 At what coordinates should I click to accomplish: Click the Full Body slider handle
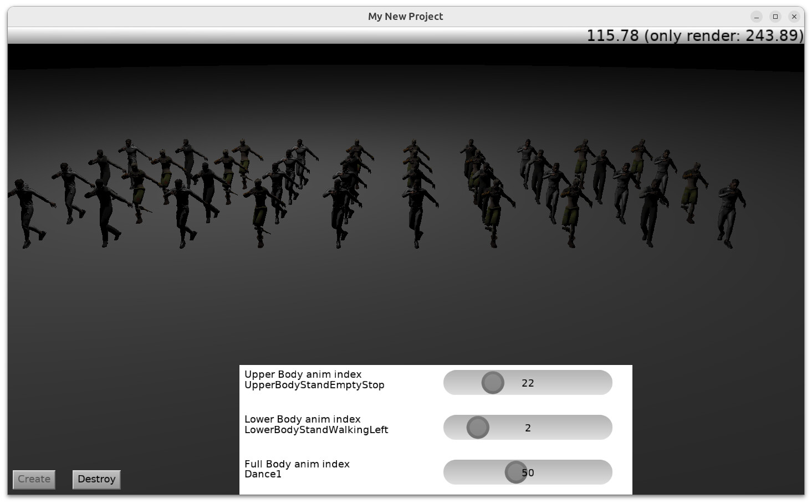(x=515, y=472)
